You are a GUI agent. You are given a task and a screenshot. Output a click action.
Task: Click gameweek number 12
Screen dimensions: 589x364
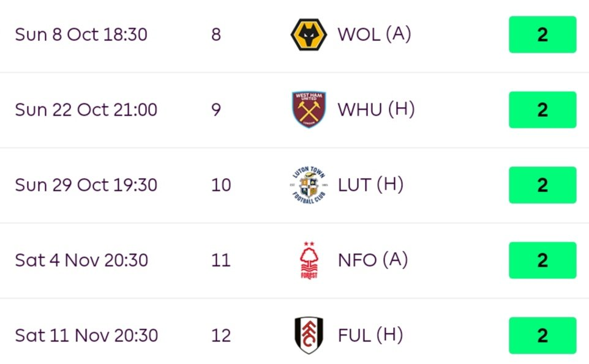(x=221, y=336)
